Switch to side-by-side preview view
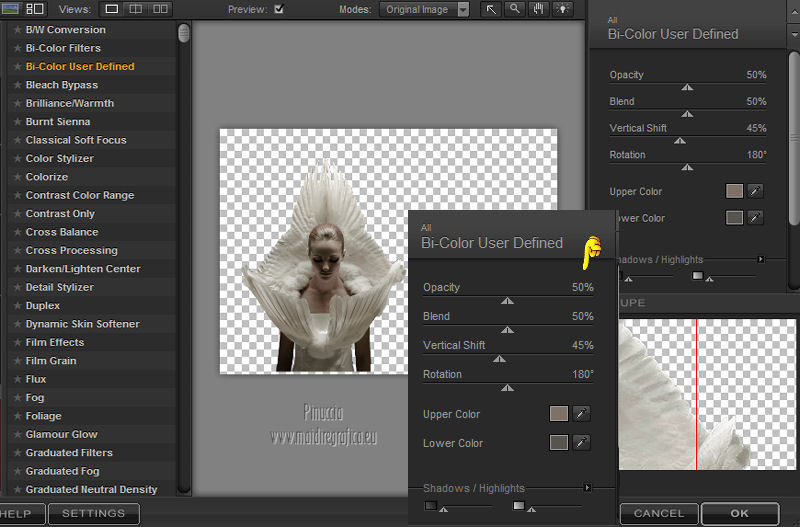The width and height of the screenshot is (800, 527). click(160, 9)
